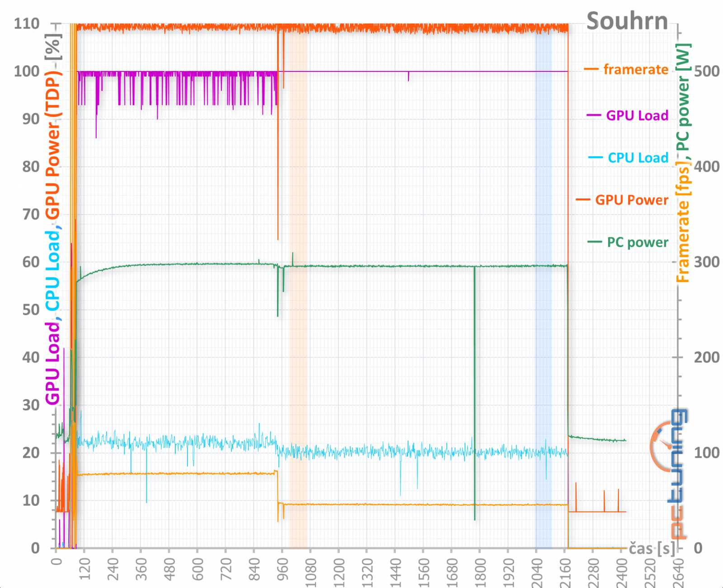Click the 'CPU Load' left axis title text

tap(52, 270)
